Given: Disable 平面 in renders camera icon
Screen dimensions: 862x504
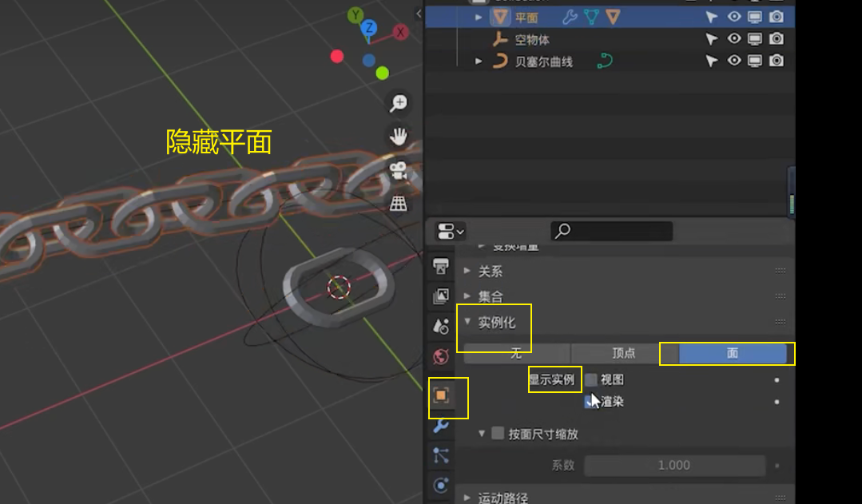Looking at the screenshot, I should pyautogui.click(x=777, y=17).
